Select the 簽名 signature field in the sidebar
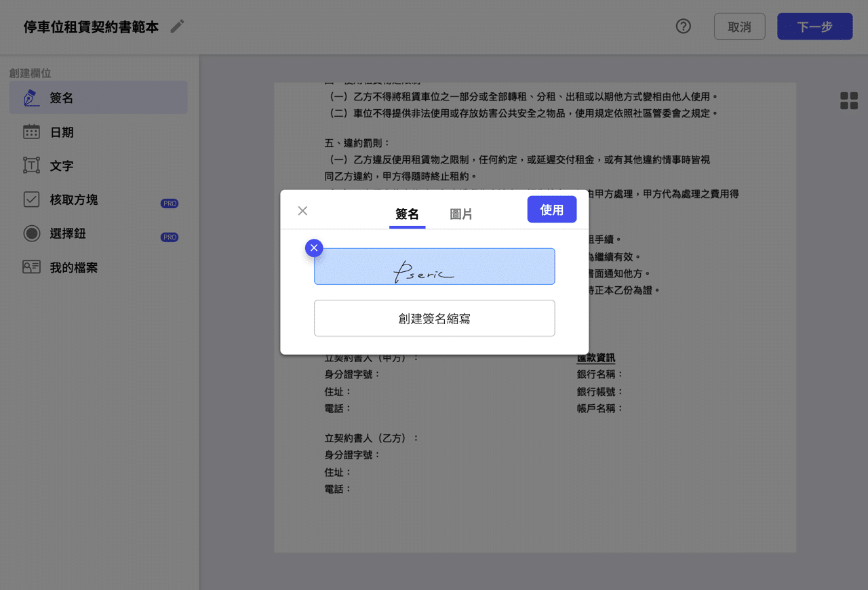The image size is (868, 590). 98,98
